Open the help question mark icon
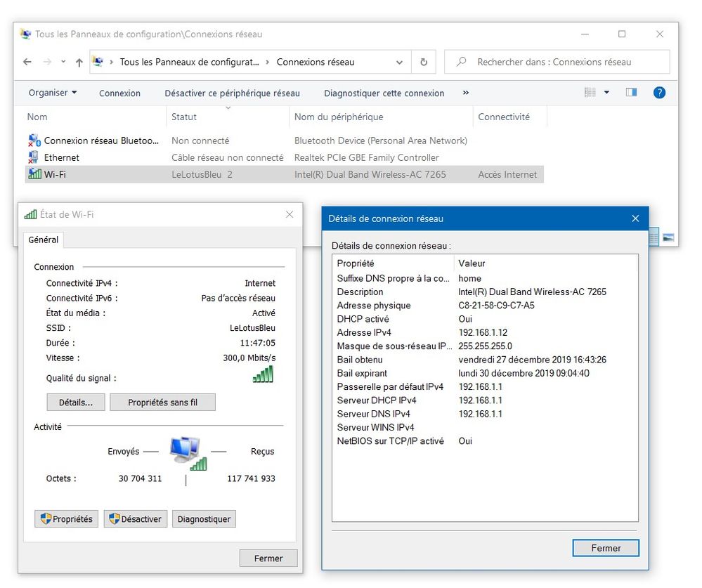Screen dimensions: 702x588 click(659, 92)
